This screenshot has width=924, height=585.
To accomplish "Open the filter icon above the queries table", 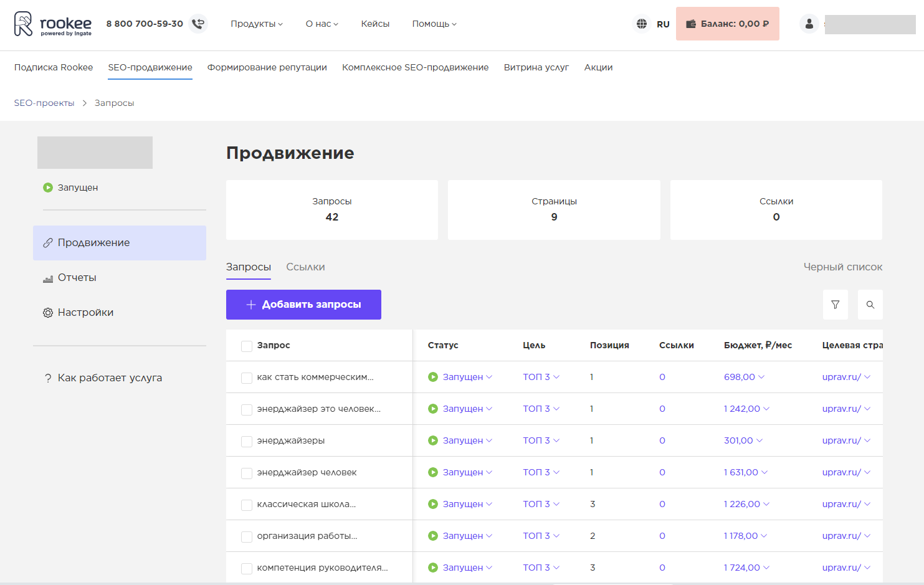I will (x=836, y=305).
